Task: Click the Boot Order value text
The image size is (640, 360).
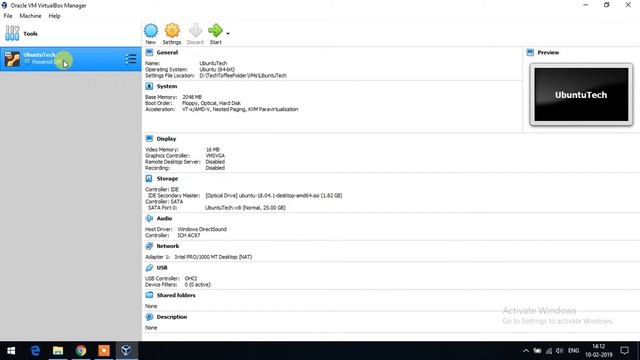Action: [x=211, y=103]
